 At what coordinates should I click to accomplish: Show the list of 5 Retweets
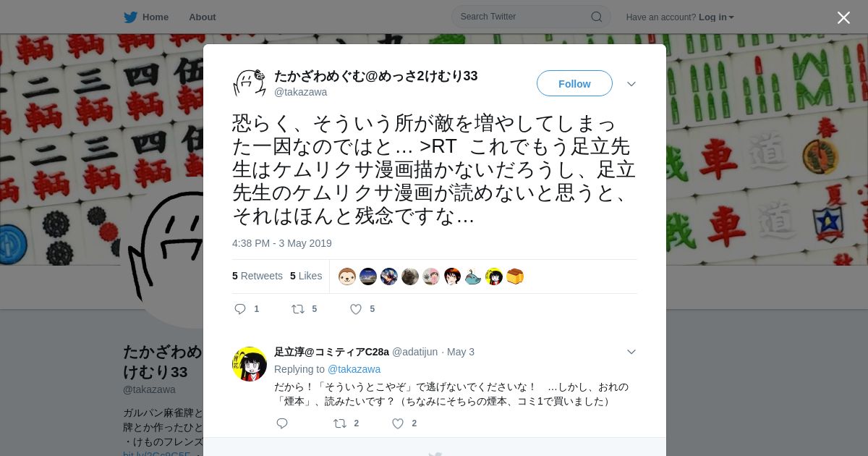[x=258, y=276]
